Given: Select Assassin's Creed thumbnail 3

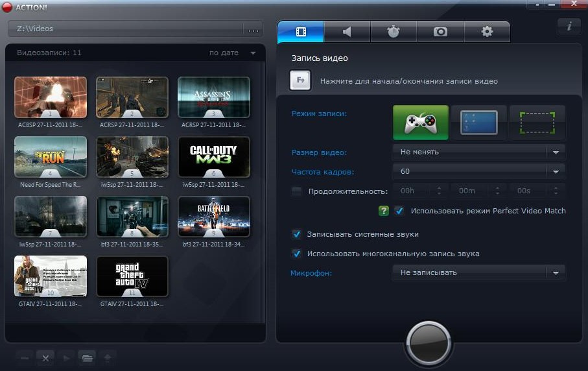Looking at the screenshot, I should pyautogui.click(x=214, y=97).
